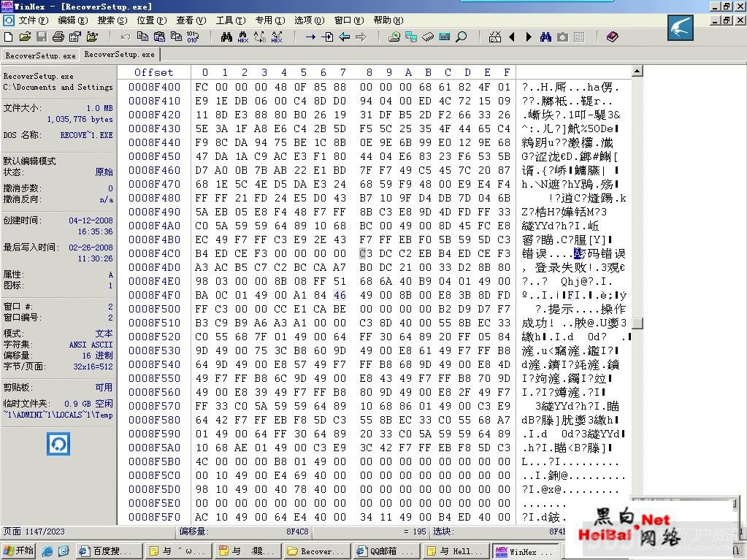The image size is (747, 560).
Task: Switch to the first RecoverSetup.exe tab
Action: [40, 55]
